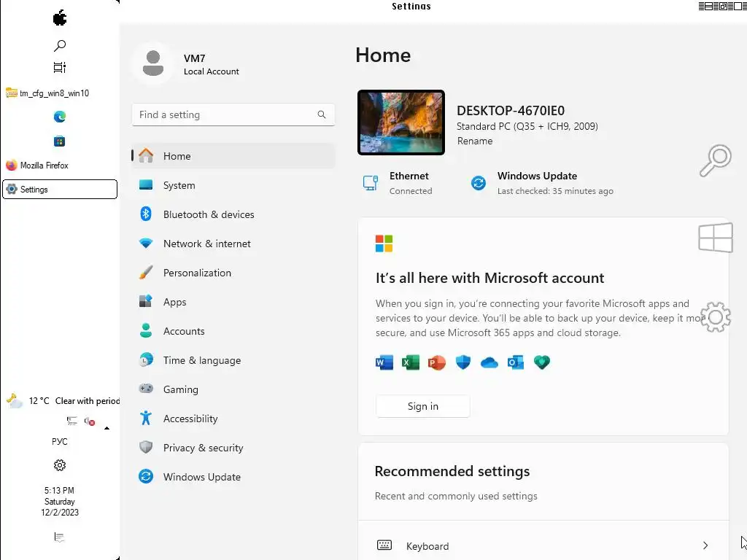Open Privacy & security category
The height and width of the screenshot is (560, 747).
(x=233, y=448)
